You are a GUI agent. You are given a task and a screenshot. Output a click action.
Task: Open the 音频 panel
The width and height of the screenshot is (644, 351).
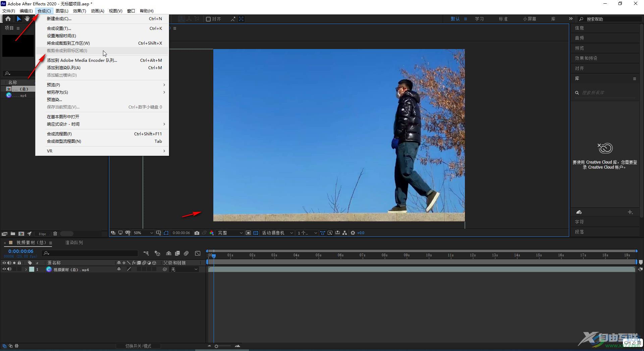(579, 38)
